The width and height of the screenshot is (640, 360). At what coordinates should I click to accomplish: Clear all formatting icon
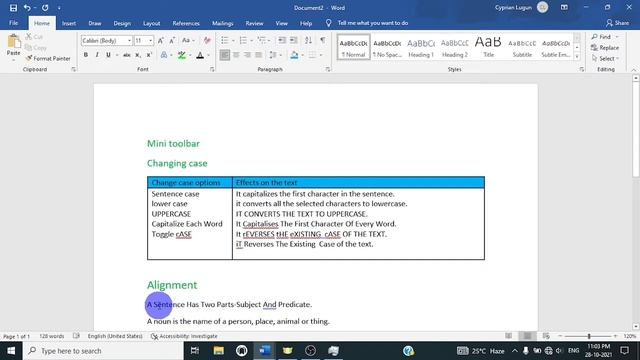click(207, 40)
